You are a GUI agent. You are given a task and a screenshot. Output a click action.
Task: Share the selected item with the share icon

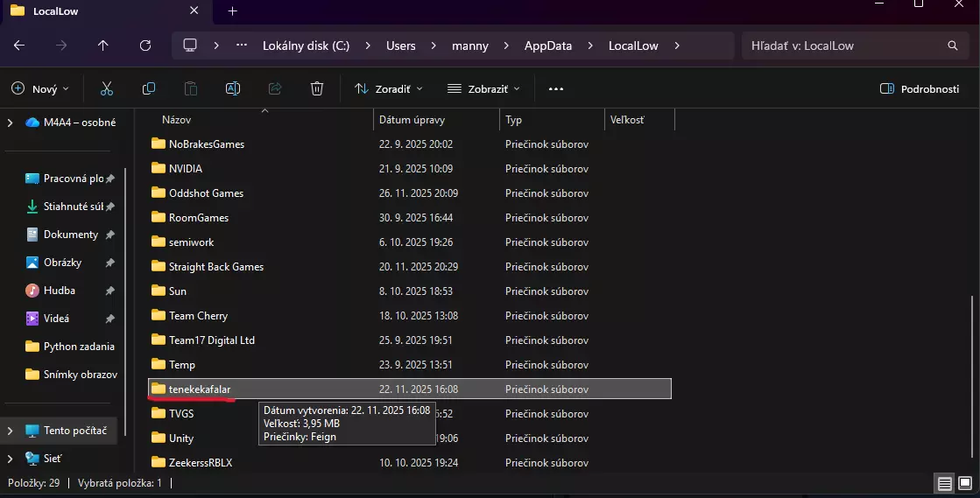(275, 88)
